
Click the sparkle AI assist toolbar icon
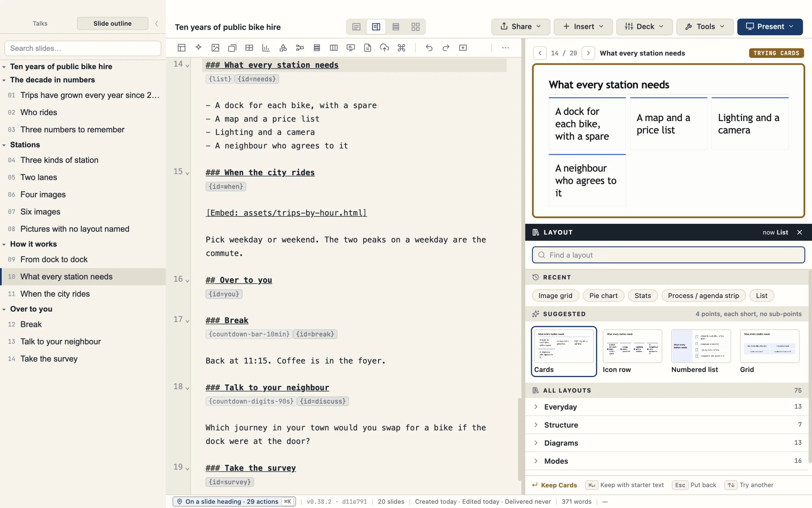(199, 48)
